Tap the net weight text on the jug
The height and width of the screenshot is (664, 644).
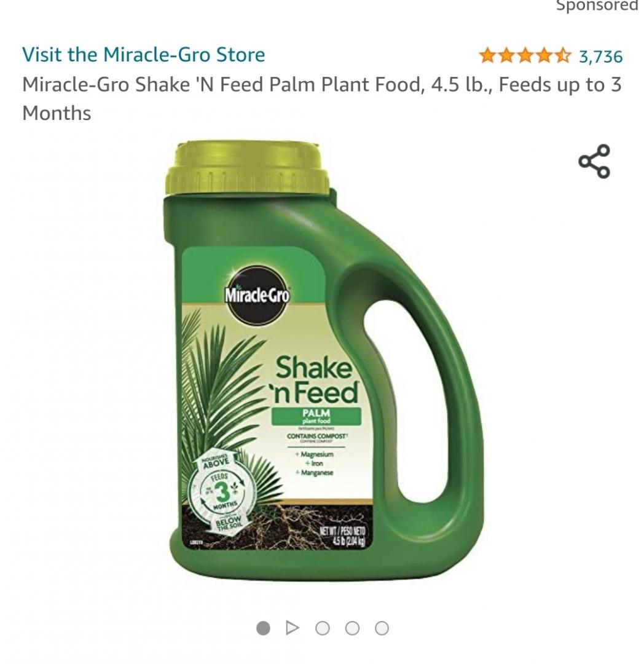click(343, 536)
